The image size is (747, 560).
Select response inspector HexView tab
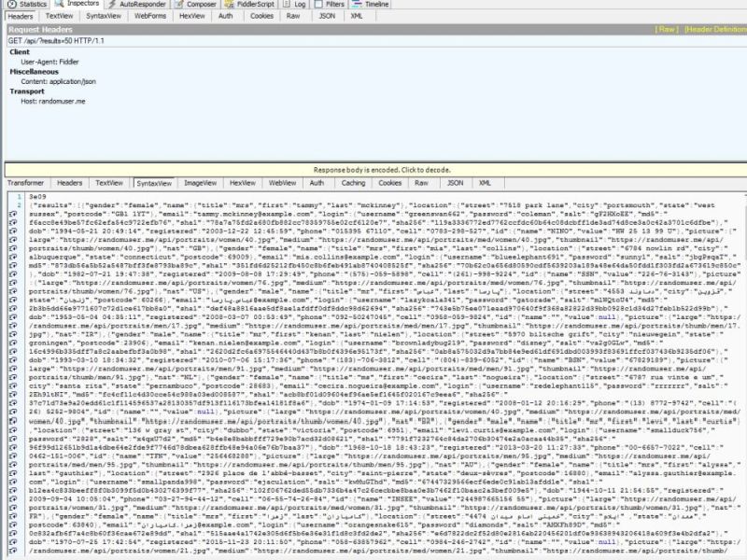(x=243, y=183)
